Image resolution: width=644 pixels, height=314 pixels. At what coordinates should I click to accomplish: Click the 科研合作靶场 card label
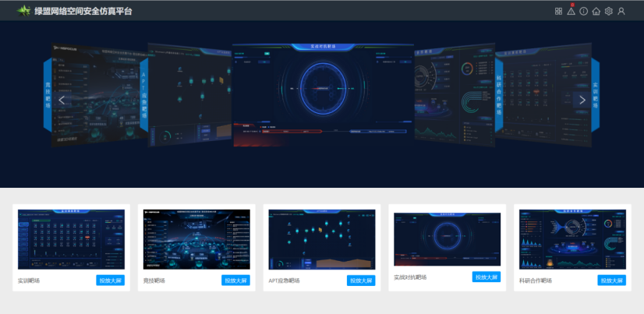[536, 280]
